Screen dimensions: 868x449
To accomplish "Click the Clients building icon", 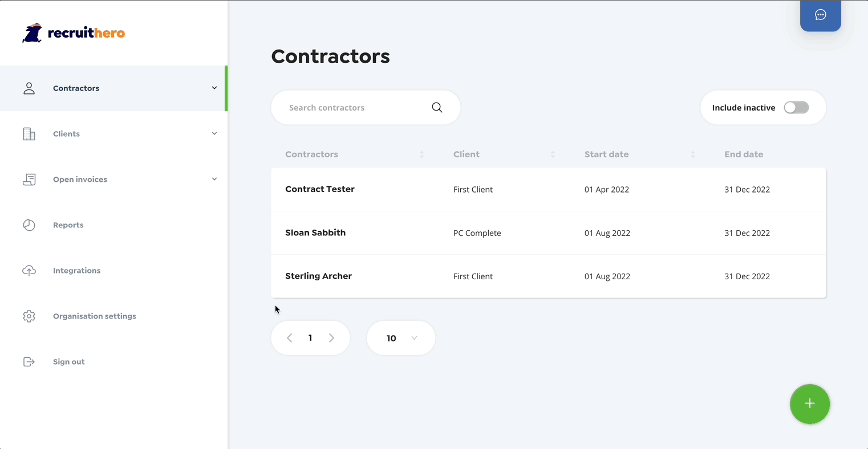I will click(29, 134).
